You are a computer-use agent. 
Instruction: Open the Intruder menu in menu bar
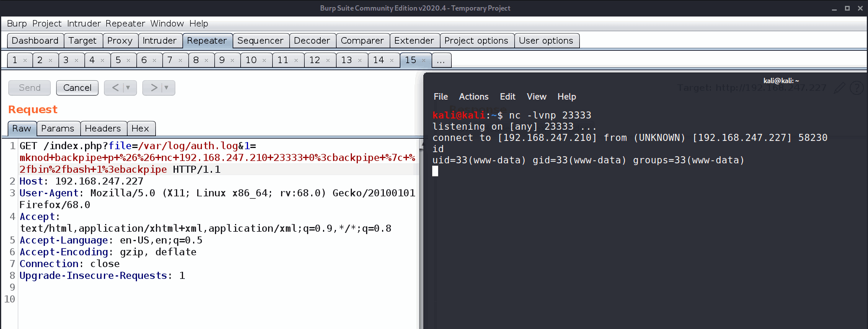(84, 24)
